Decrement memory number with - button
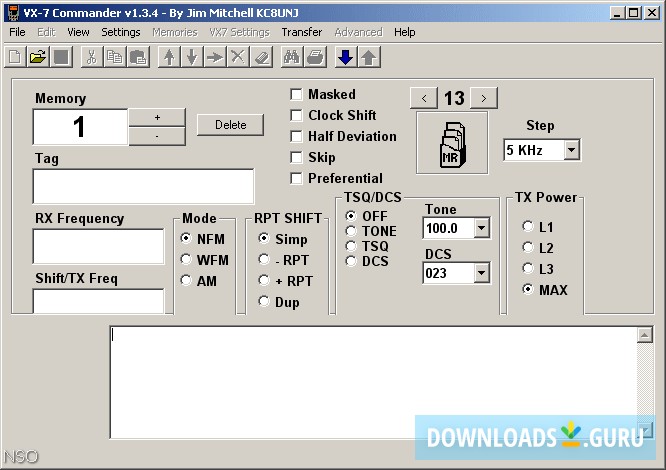The height and width of the screenshot is (470, 666). [157, 136]
